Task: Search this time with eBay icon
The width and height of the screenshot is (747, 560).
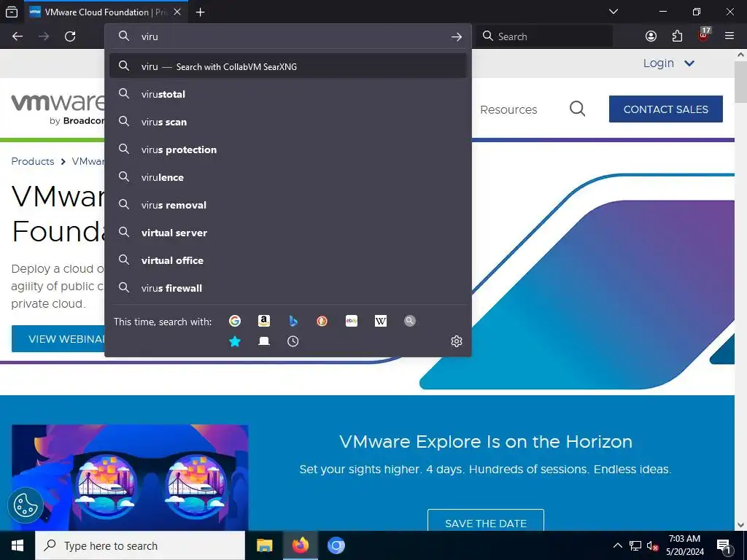Action: [x=352, y=321]
